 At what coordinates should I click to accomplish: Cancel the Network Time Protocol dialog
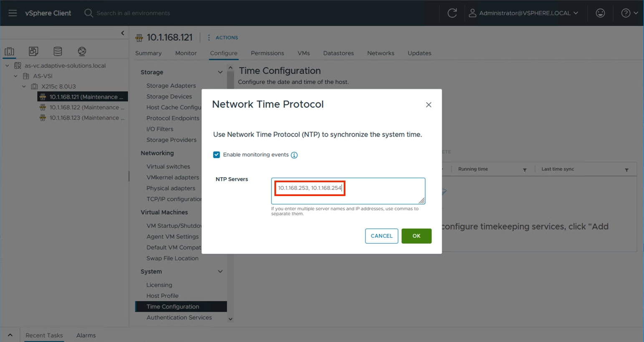point(381,236)
